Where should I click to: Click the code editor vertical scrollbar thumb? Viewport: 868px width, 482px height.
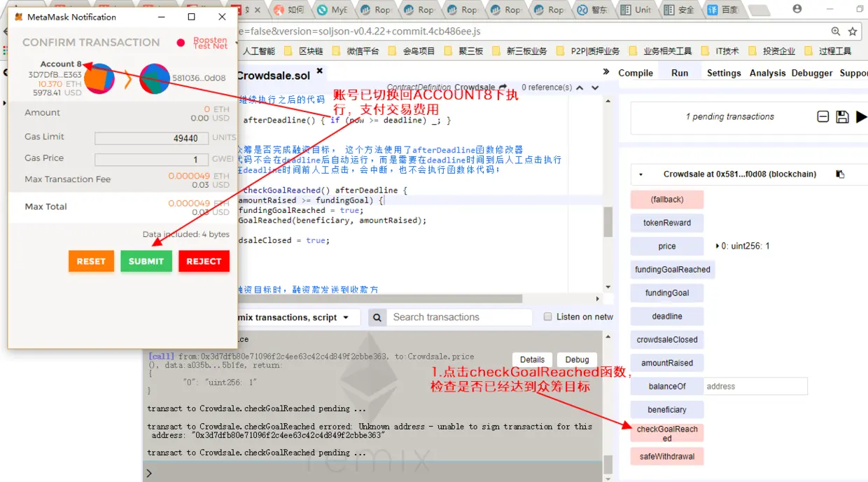608,222
